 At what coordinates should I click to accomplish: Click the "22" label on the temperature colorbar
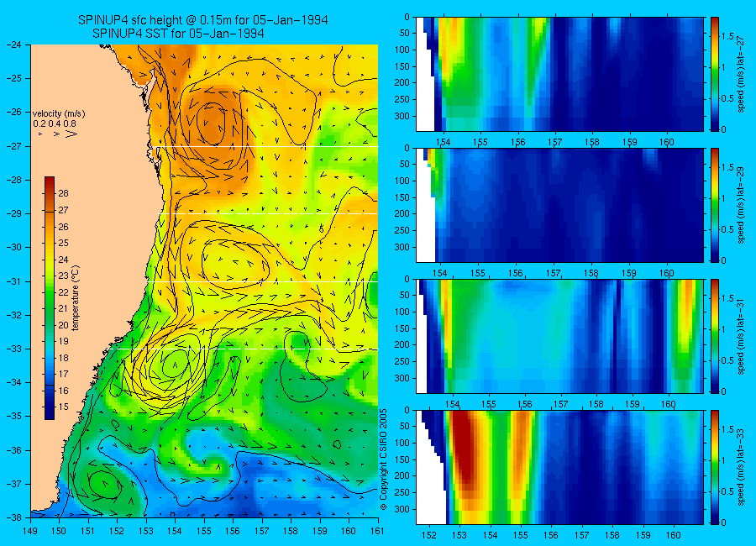click(x=64, y=292)
